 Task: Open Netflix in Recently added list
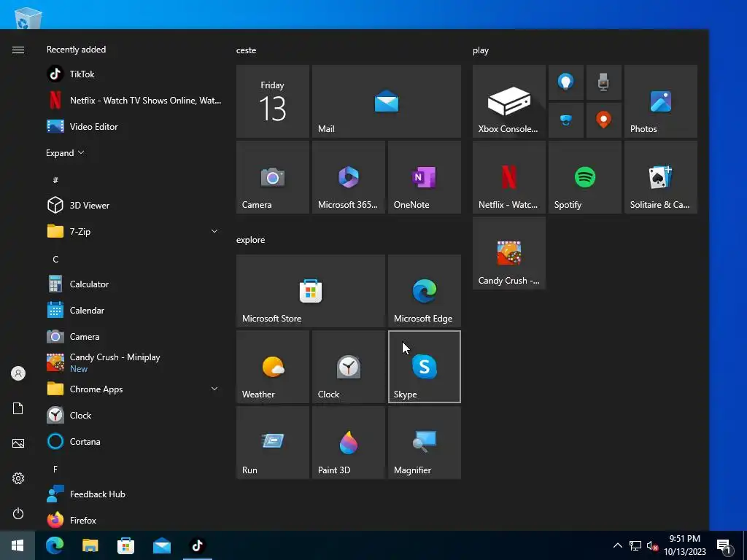tap(133, 100)
